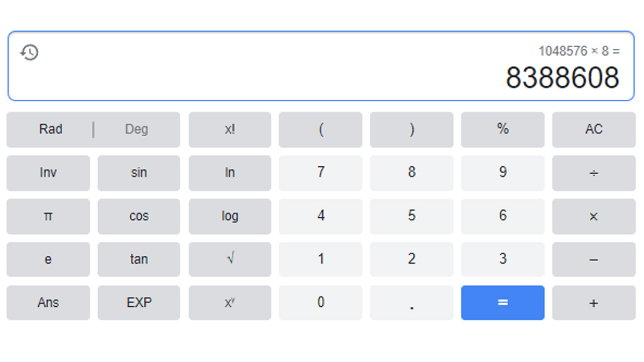Viewport: 644px width, 362px height.
Task: Click the percent key
Action: click(x=502, y=129)
